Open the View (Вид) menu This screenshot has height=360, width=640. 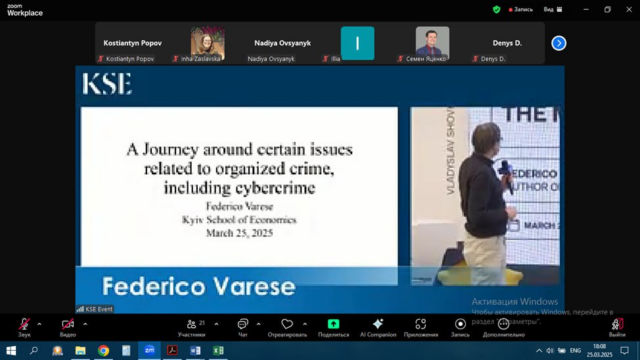(x=553, y=9)
